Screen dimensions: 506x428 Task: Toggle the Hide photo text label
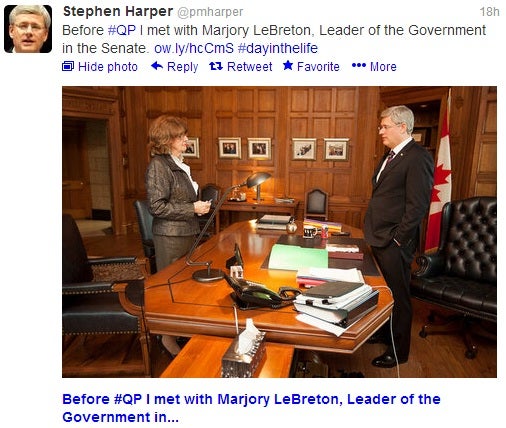point(108,67)
